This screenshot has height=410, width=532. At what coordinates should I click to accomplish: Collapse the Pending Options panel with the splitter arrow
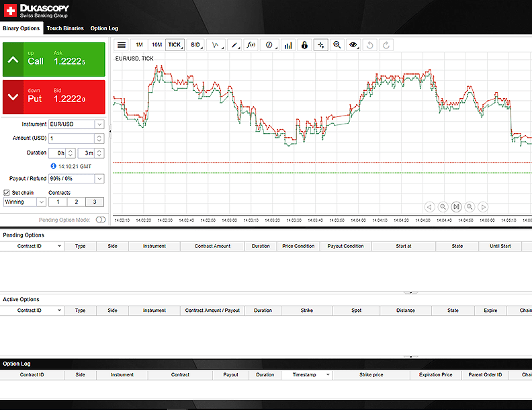pos(410,292)
